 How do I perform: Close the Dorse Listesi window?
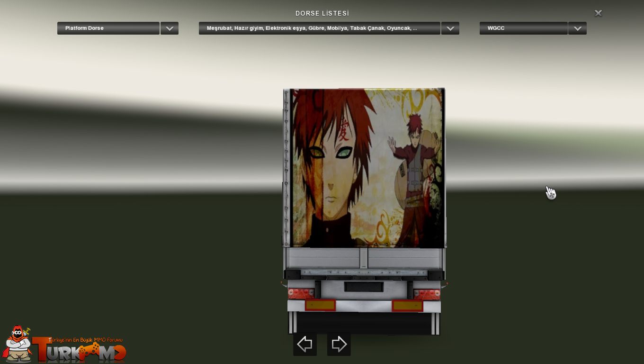point(598,13)
